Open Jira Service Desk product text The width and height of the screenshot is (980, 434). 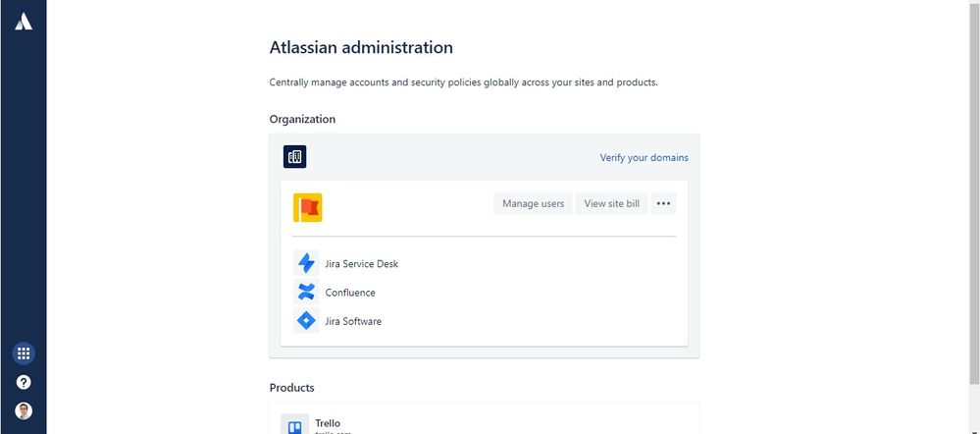[361, 264]
